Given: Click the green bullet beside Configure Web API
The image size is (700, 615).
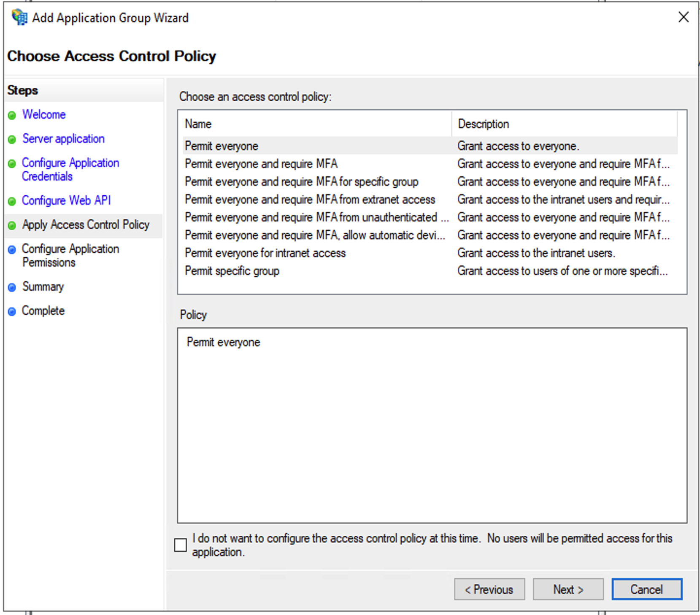Looking at the screenshot, I should 12,201.
